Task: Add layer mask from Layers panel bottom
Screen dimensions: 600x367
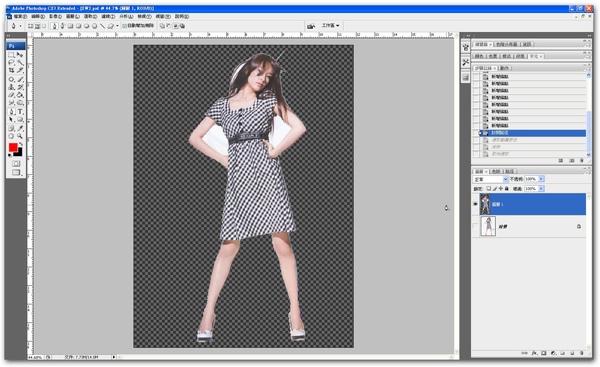Action: (543, 353)
